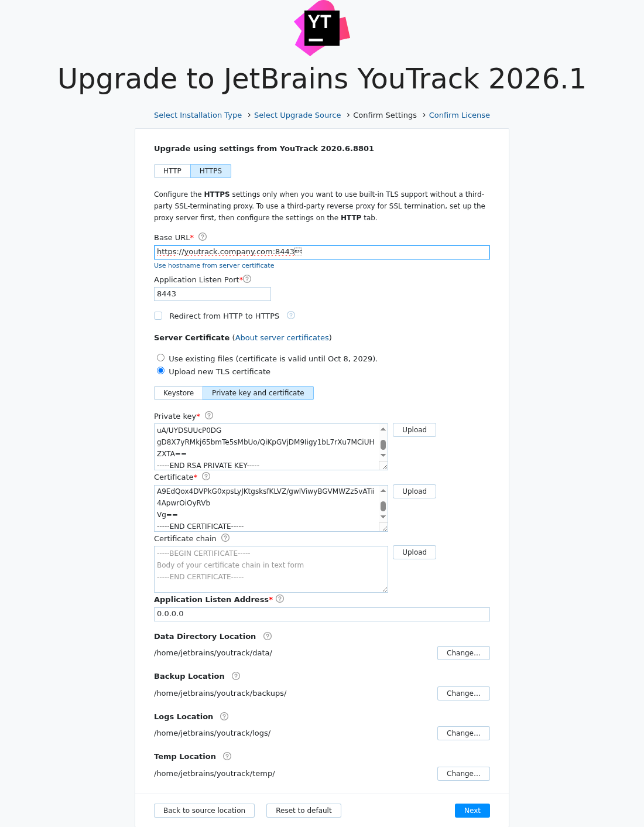Choose Upload new TLS certificate option

pyautogui.click(x=160, y=371)
